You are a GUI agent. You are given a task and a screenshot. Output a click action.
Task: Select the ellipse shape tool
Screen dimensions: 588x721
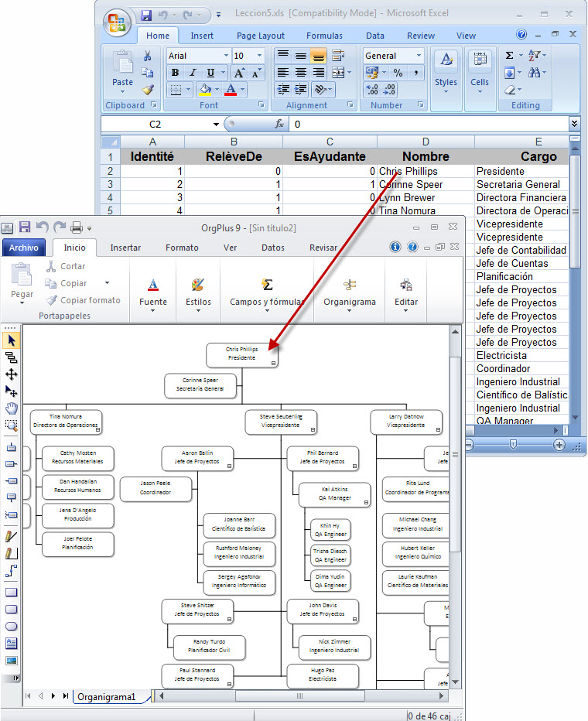click(11, 626)
